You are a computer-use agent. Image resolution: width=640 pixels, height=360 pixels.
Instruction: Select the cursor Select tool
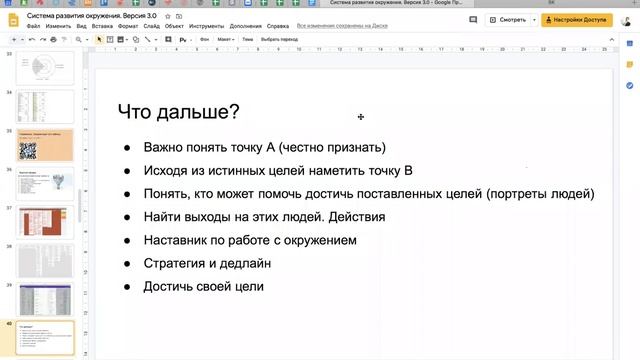pos(99,40)
